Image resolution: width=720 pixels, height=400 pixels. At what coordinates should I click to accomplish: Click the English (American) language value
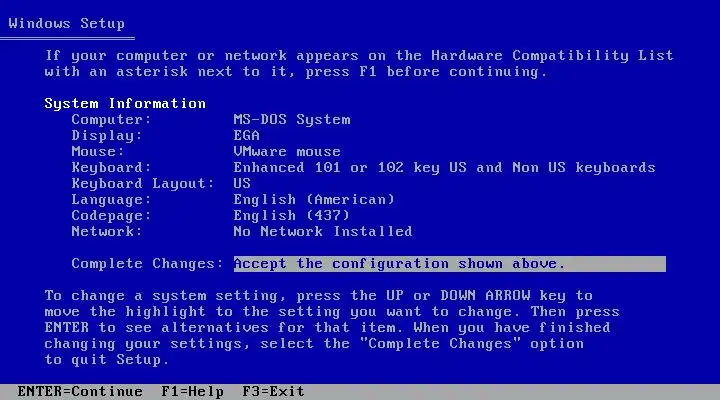(314, 200)
